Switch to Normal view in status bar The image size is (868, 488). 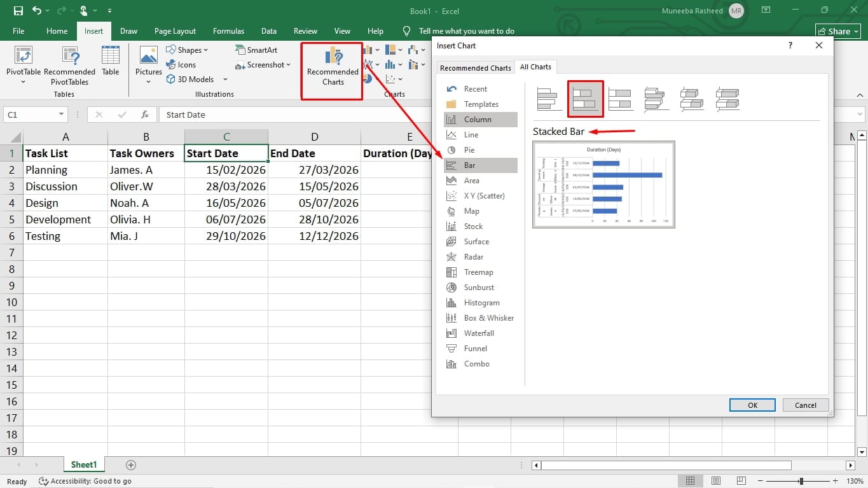tap(689, 481)
